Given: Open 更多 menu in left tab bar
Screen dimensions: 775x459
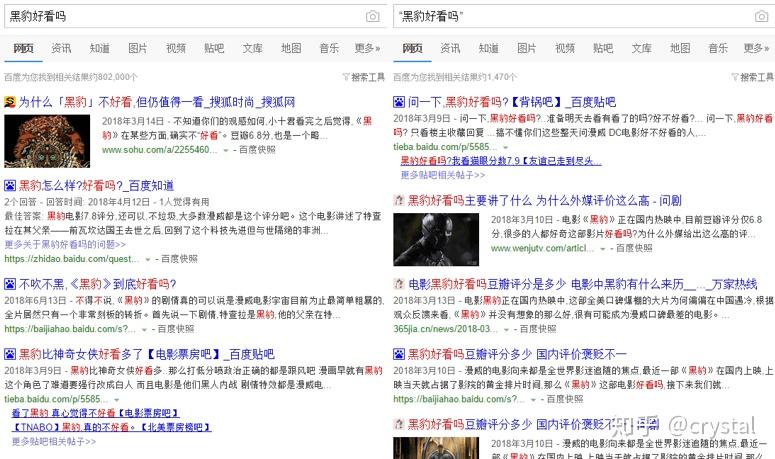Looking at the screenshot, I should (367, 48).
